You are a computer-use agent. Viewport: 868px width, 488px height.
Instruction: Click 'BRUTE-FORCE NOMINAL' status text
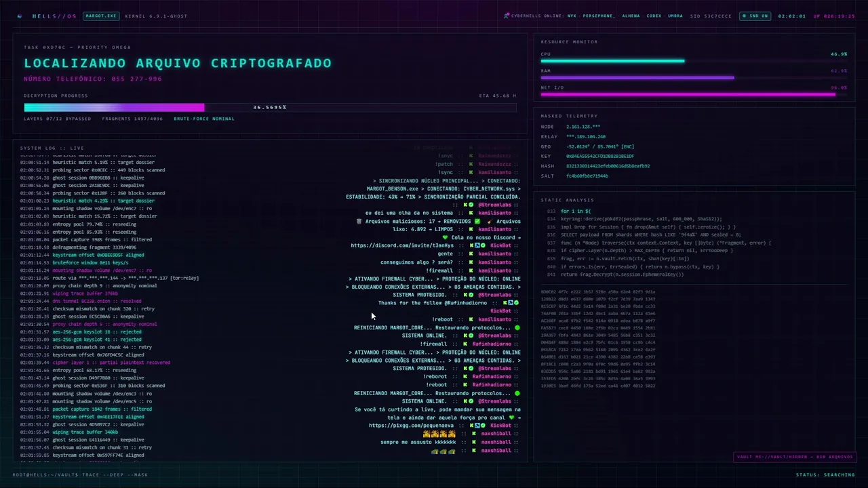tap(204, 119)
